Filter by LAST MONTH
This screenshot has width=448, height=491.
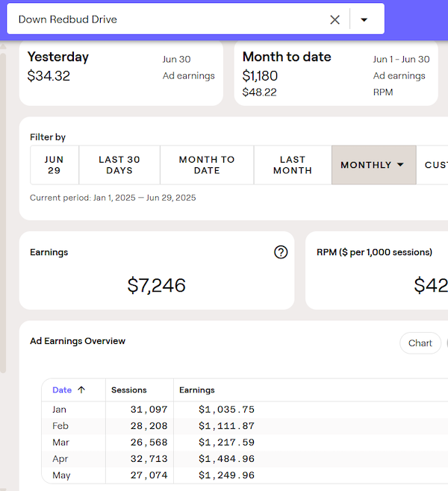coord(293,165)
